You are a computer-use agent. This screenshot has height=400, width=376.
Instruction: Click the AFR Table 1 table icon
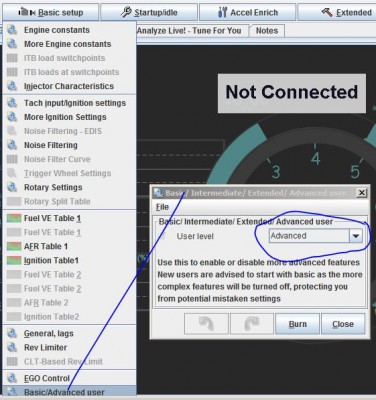(14, 246)
